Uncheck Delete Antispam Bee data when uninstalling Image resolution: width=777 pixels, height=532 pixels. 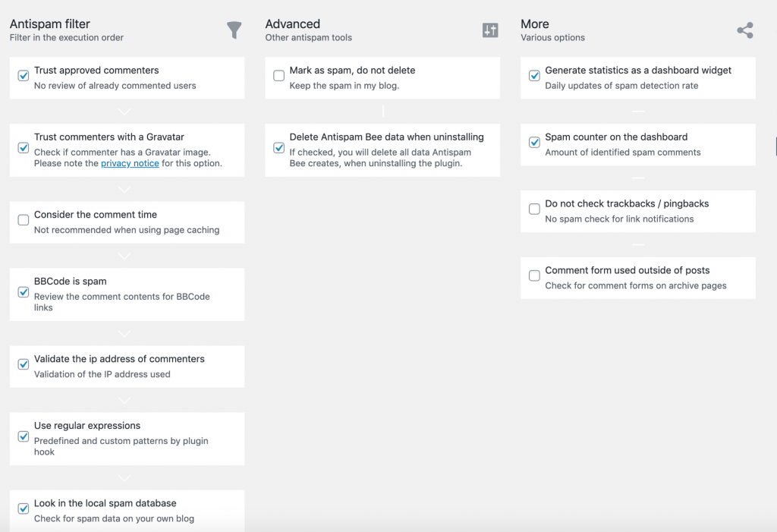pyautogui.click(x=279, y=148)
